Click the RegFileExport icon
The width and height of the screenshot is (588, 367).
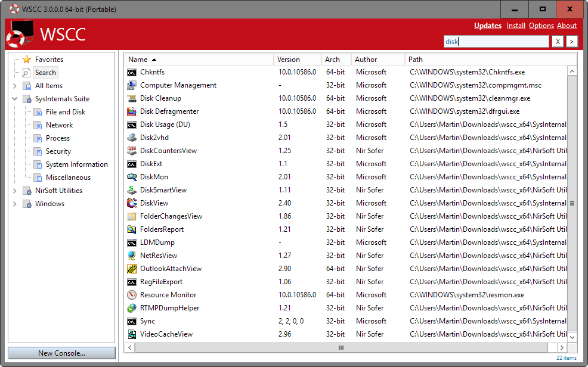(132, 282)
